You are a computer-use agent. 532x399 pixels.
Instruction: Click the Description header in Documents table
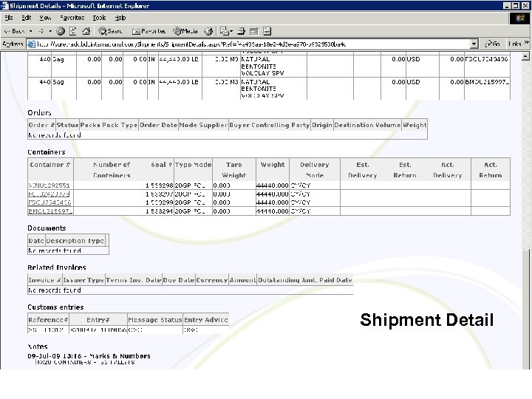click(66, 241)
